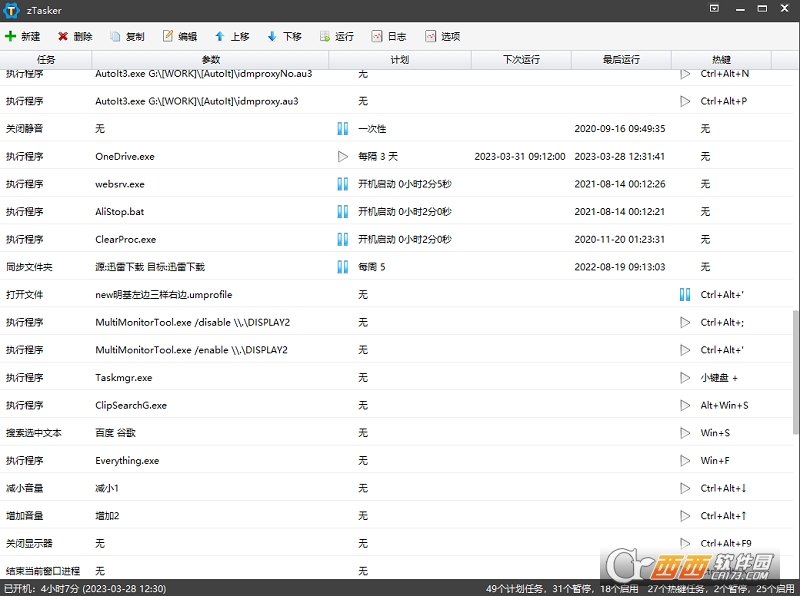The height and width of the screenshot is (596, 800).
Task: Toggle pause icon on websrv.exe schedule
Action: click(343, 184)
